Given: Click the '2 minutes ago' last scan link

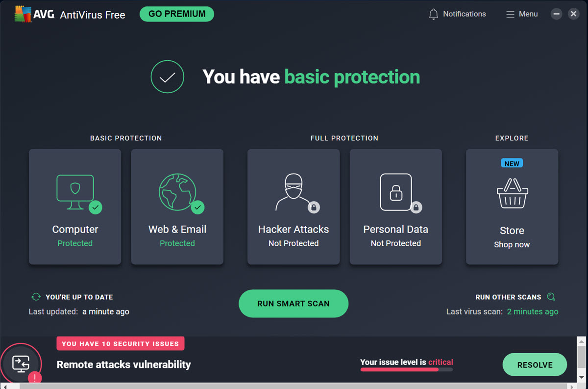Looking at the screenshot, I should [532, 311].
